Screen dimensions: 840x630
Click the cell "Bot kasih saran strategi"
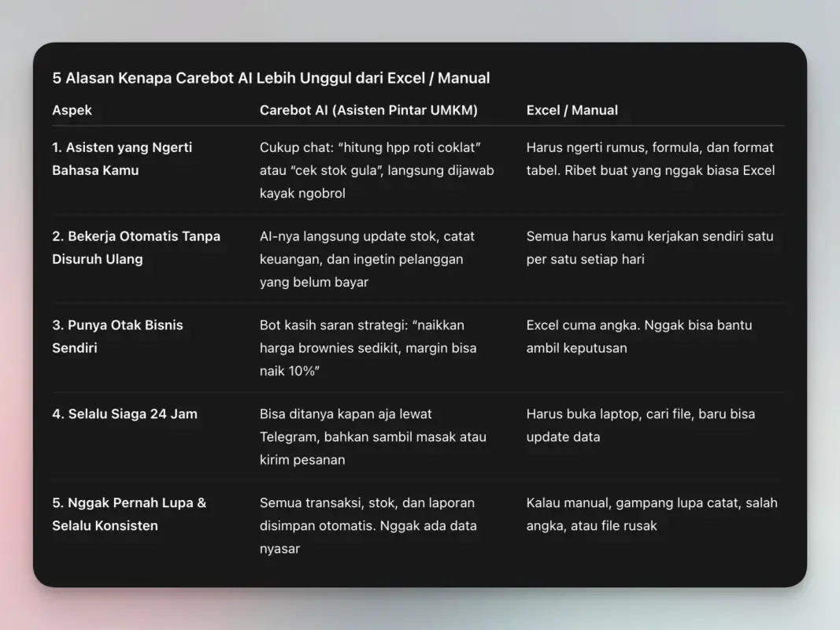click(368, 347)
